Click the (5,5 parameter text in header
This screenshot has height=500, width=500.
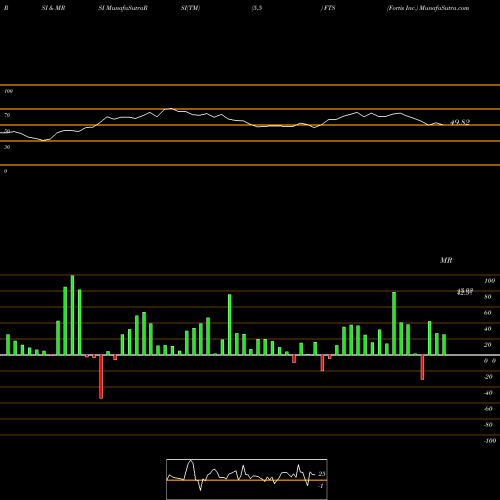(x=257, y=8)
